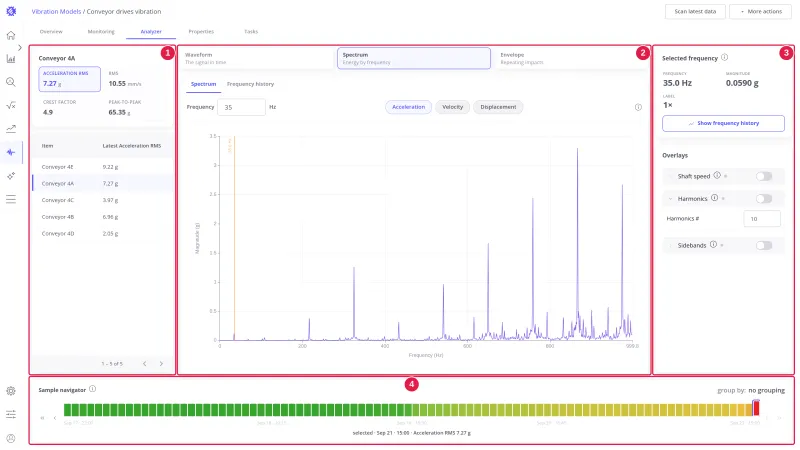
Task: Click the info icon next to Harmonics
Action: 714,198
